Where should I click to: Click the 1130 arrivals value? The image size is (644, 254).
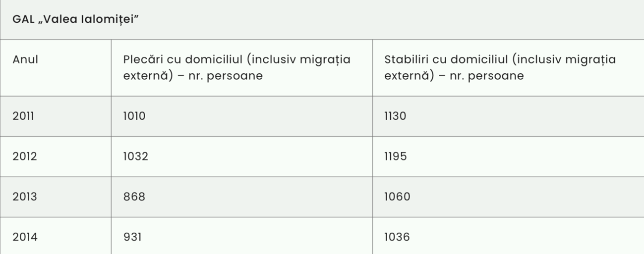point(395,116)
